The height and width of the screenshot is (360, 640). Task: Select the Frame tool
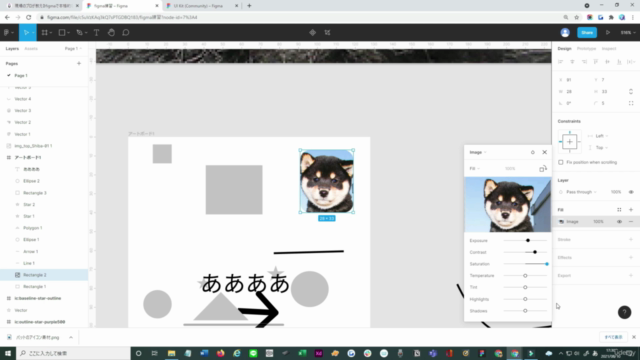point(45,33)
